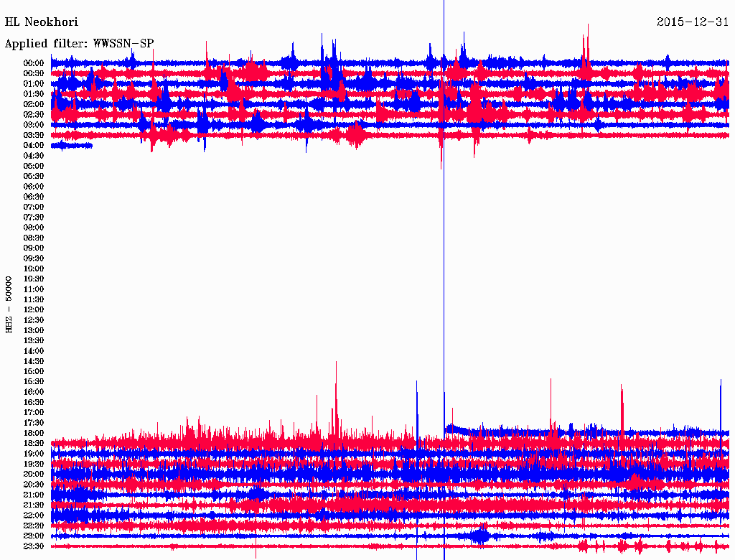Screen dimensions: 735x560
Task: Click the 18:30 time label
Action: 34,443
